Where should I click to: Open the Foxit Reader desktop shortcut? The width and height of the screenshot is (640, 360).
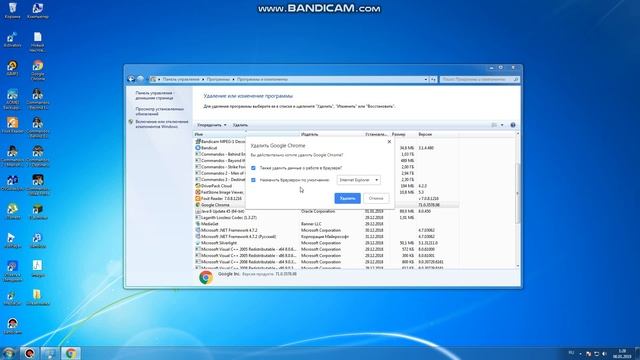point(12,125)
